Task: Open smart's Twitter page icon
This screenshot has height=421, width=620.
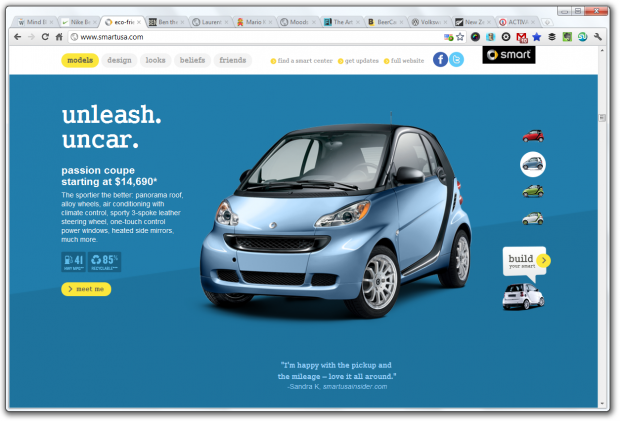Action: point(456,59)
